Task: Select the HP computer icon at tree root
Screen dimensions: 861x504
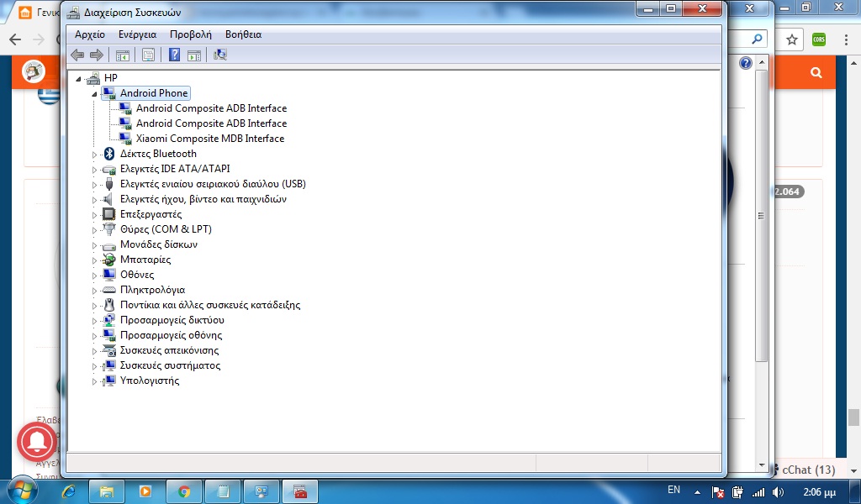Action: tap(93, 78)
